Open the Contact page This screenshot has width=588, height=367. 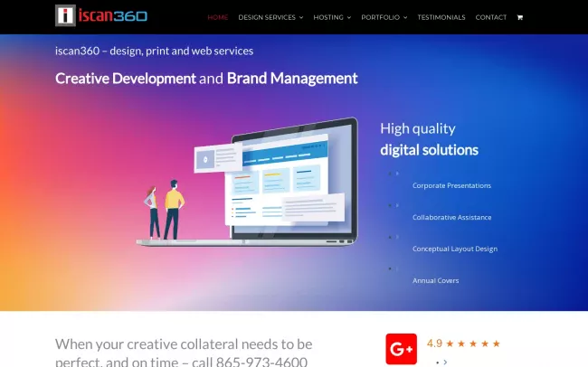pyautogui.click(x=490, y=17)
